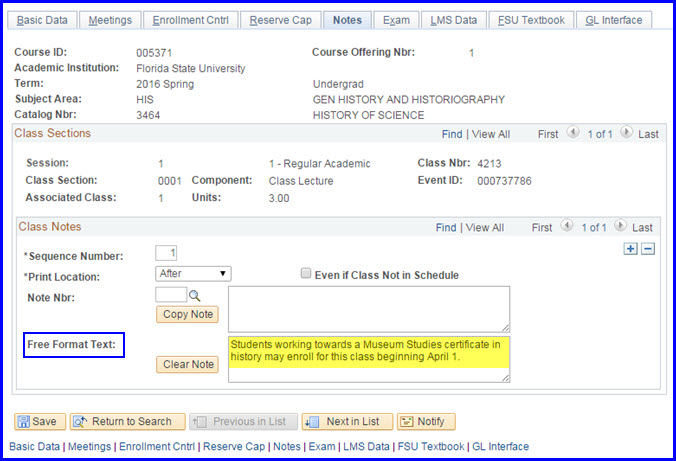
Task: Show previous row arrow in Class Sections
Action: [x=573, y=132]
